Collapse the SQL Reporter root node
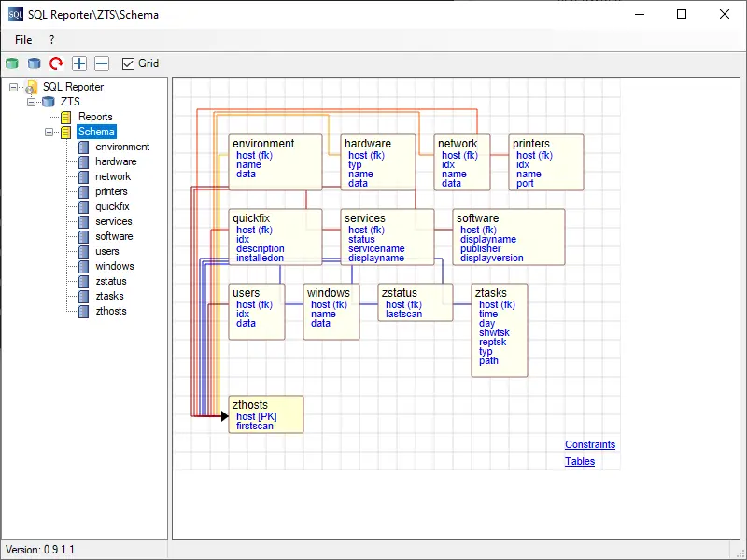Image resolution: width=747 pixels, height=560 pixels. coord(14,87)
